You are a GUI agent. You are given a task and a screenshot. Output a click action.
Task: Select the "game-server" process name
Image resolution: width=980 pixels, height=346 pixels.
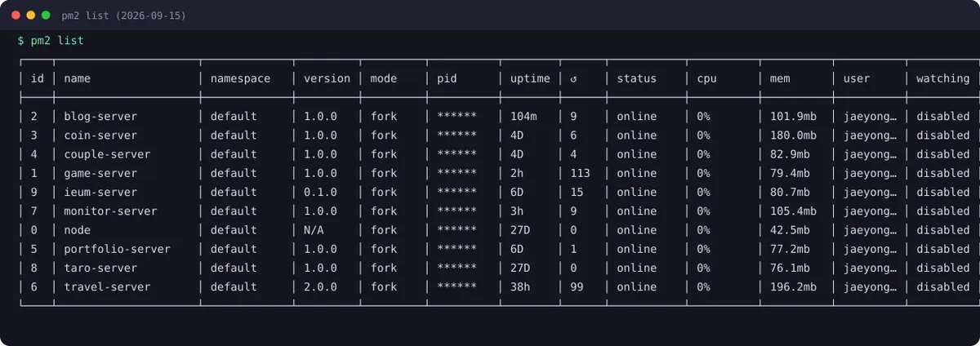tap(100, 173)
